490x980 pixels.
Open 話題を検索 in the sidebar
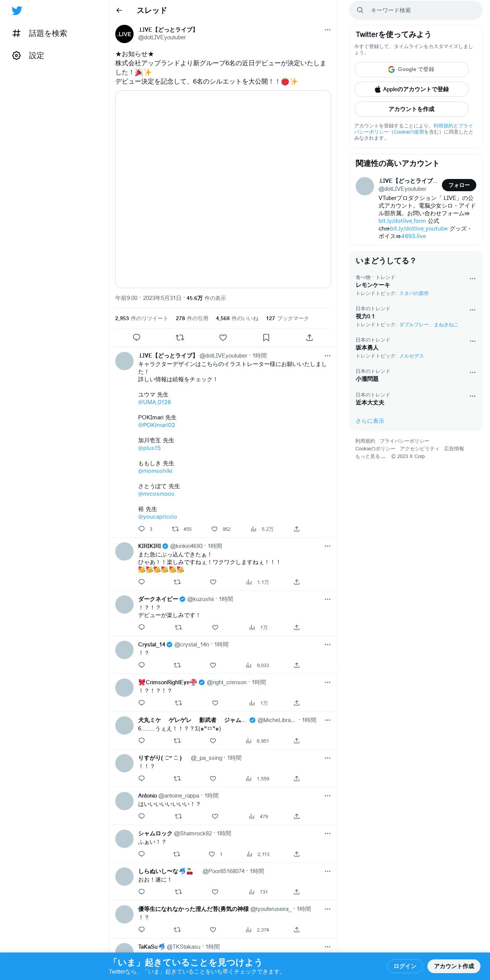(x=40, y=34)
